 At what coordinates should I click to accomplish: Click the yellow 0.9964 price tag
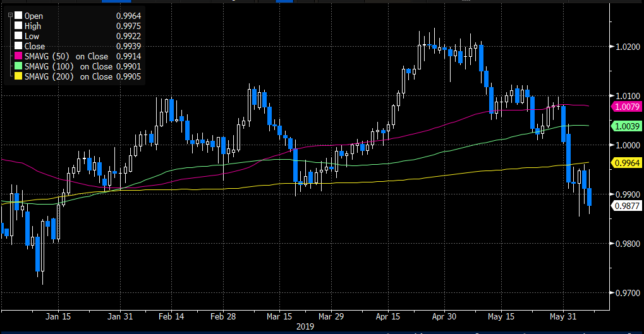coord(627,163)
